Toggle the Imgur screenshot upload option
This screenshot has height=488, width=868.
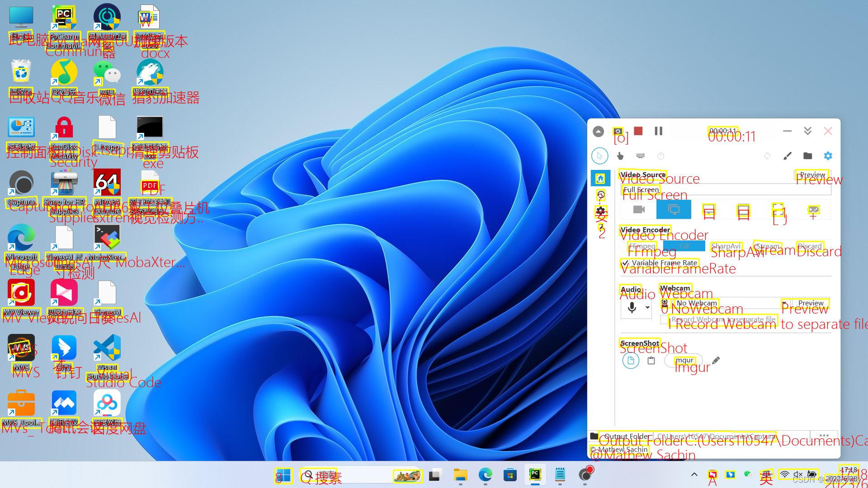(684, 361)
